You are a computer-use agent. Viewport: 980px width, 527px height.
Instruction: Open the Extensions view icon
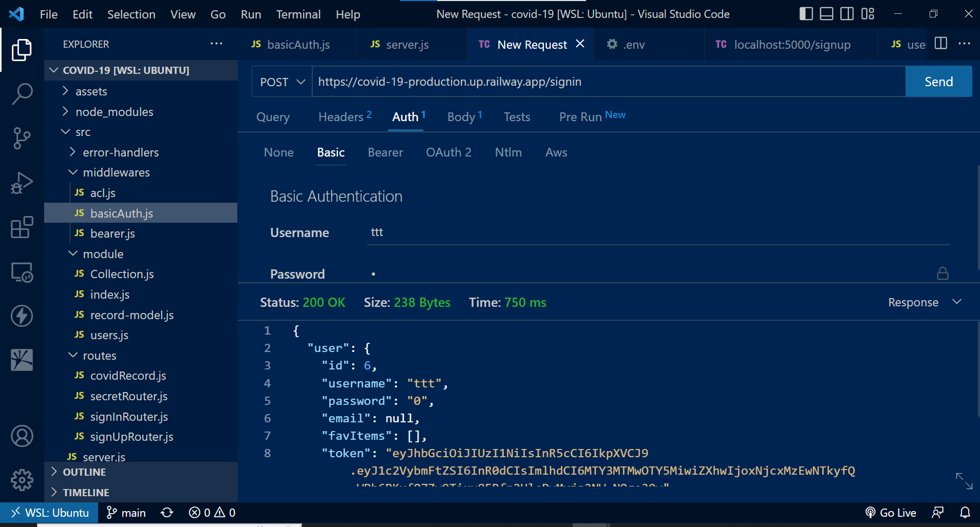[22, 227]
